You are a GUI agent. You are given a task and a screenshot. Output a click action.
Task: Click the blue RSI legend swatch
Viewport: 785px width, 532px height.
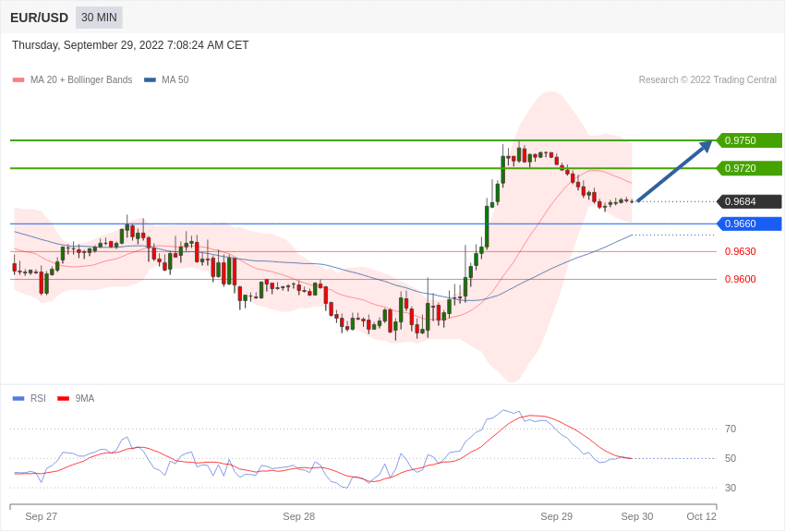coord(18,399)
